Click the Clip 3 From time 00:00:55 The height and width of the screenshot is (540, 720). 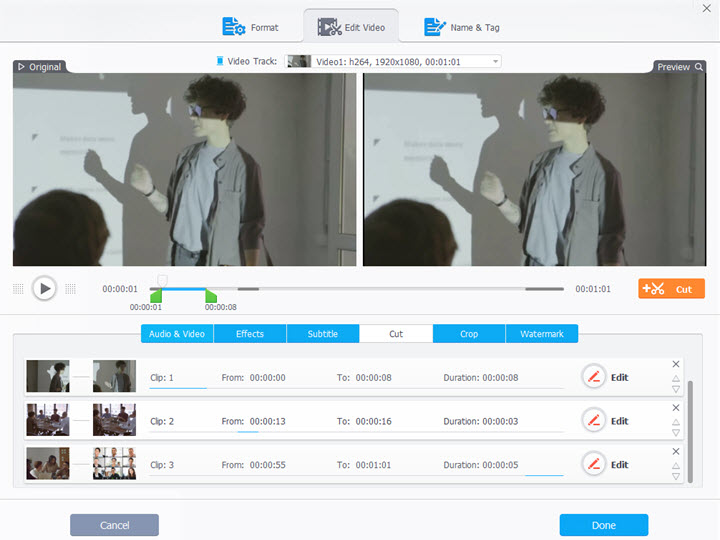pos(268,465)
